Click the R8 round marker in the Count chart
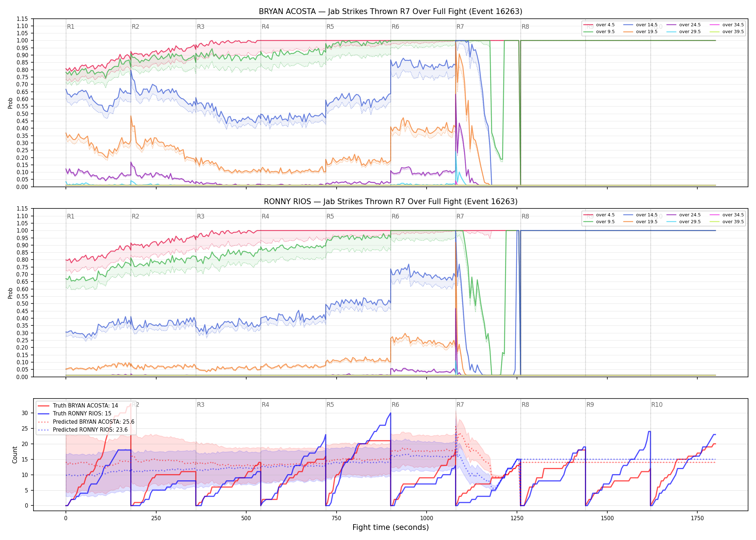 (525, 405)
